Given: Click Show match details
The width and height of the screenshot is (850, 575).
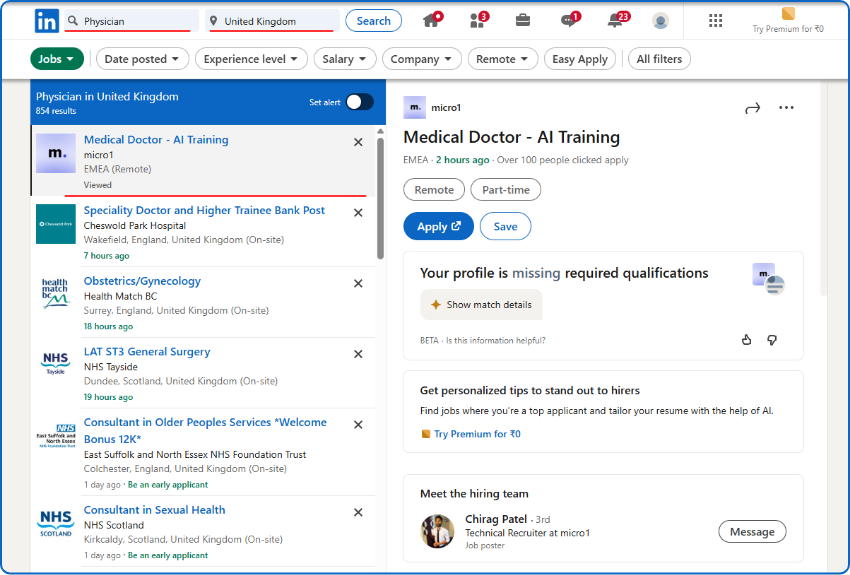Looking at the screenshot, I should tap(481, 305).
